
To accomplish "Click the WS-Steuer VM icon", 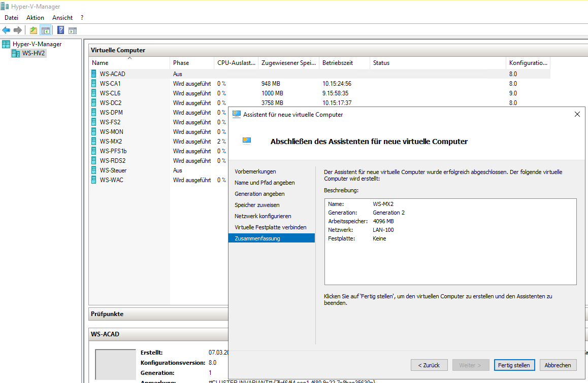I will click(x=94, y=170).
